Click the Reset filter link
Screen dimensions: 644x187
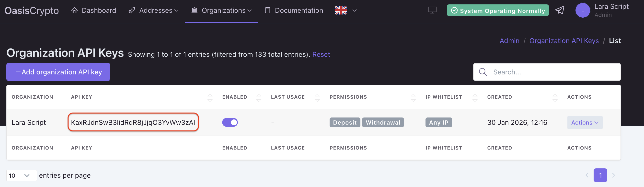pos(321,55)
